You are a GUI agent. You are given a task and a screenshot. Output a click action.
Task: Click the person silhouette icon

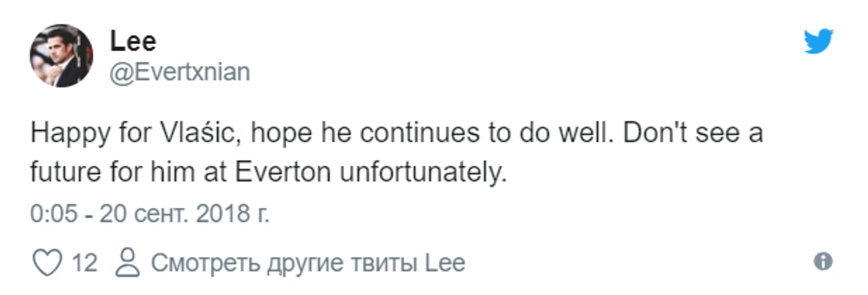pos(127,262)
